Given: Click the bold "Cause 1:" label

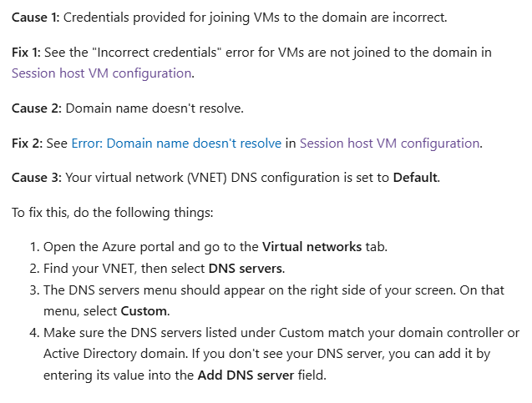Looking at the screenshot, I should pos(36,18).
